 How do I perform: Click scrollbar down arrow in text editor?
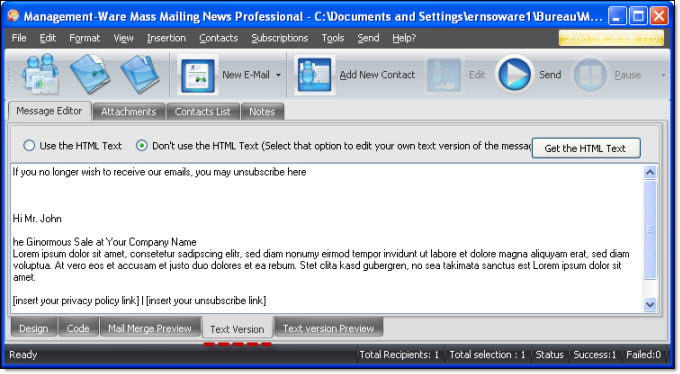[x=650, y=304]
